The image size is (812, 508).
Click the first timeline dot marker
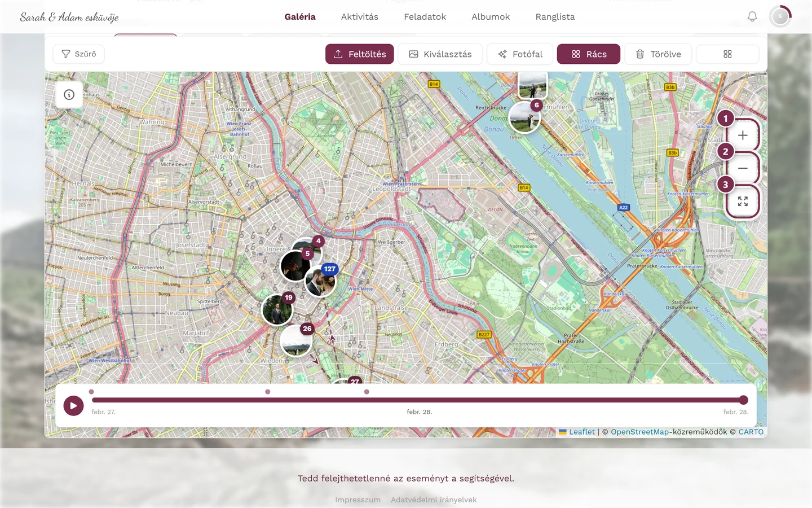(x=91, y=392)
